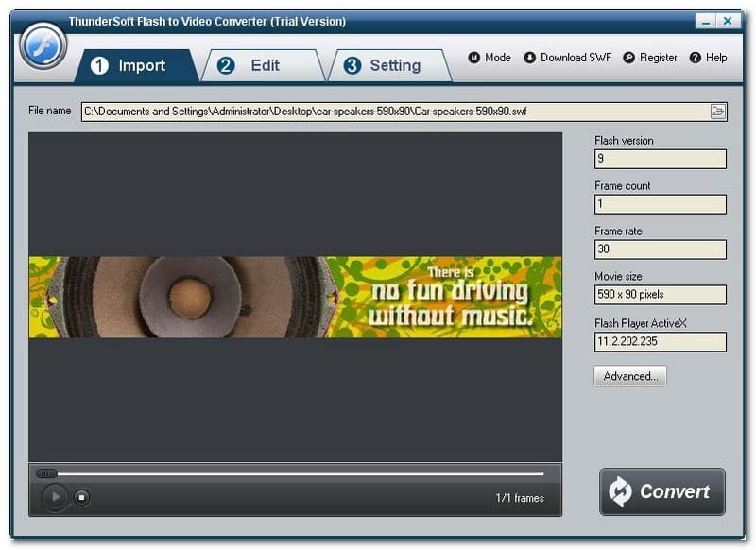Click the Movie size field
This screenshot has width=756, height=550.
[660, 295]
